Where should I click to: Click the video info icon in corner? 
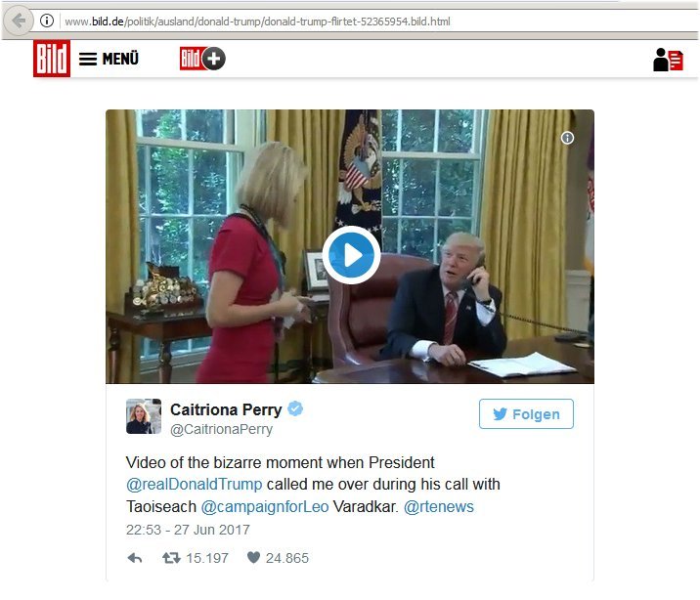[x=567, y=138]
